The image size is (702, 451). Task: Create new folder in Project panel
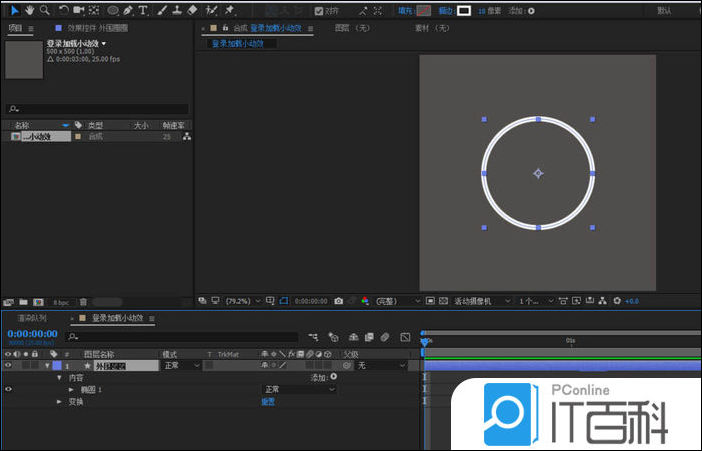click(x=23, y=301)
